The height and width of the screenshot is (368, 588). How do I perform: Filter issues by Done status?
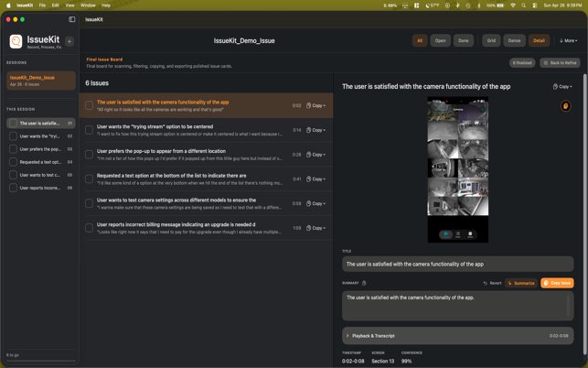[x=463, y=40]
